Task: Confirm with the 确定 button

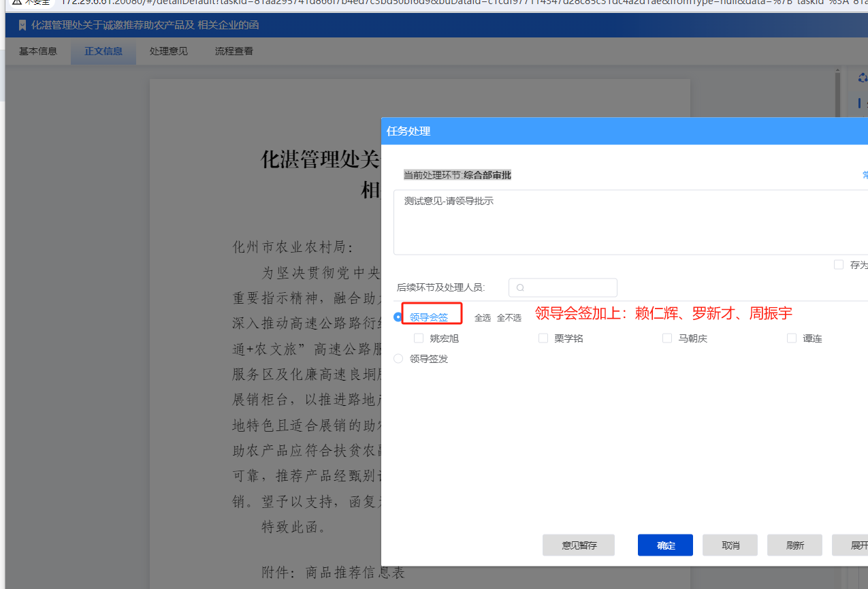Action: 665,545
